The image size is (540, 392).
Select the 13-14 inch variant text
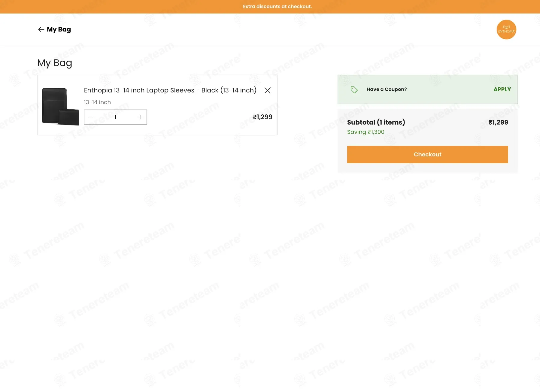click(x=97, y=102)
